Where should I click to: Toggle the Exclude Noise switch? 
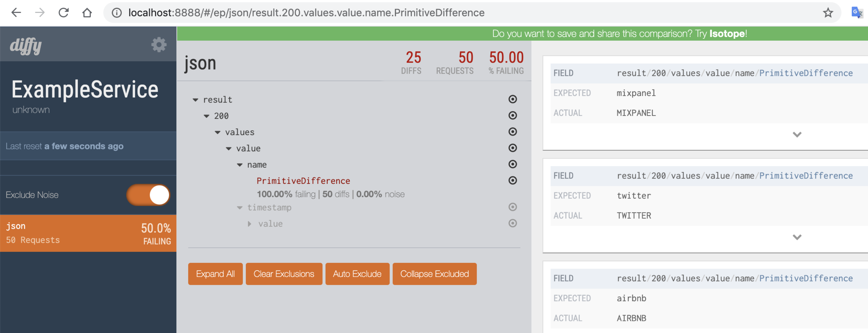pyautogui.click(x=148, y=195)
